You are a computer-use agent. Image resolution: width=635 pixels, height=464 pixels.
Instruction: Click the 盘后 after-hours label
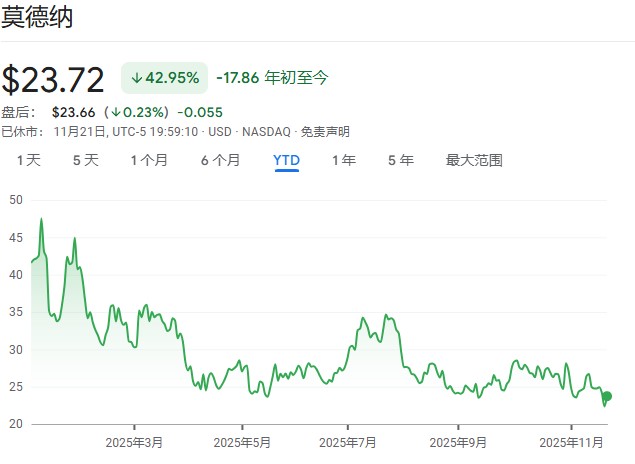point(18,112)
